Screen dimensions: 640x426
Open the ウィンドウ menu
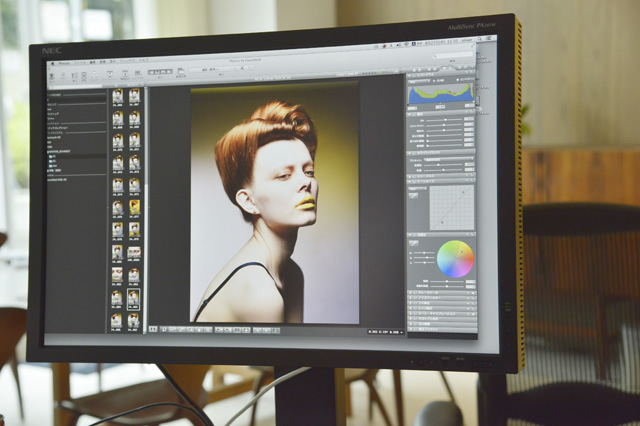pos(128,61)
